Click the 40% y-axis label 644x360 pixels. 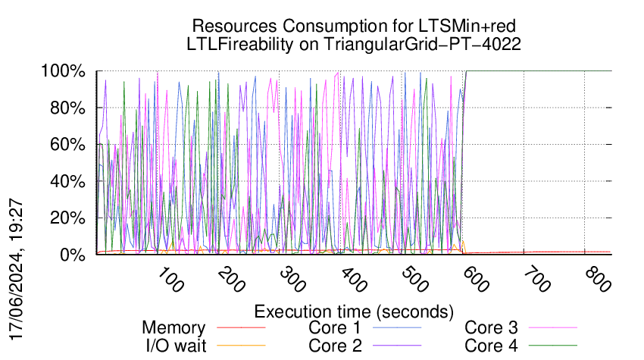point(67,181)
